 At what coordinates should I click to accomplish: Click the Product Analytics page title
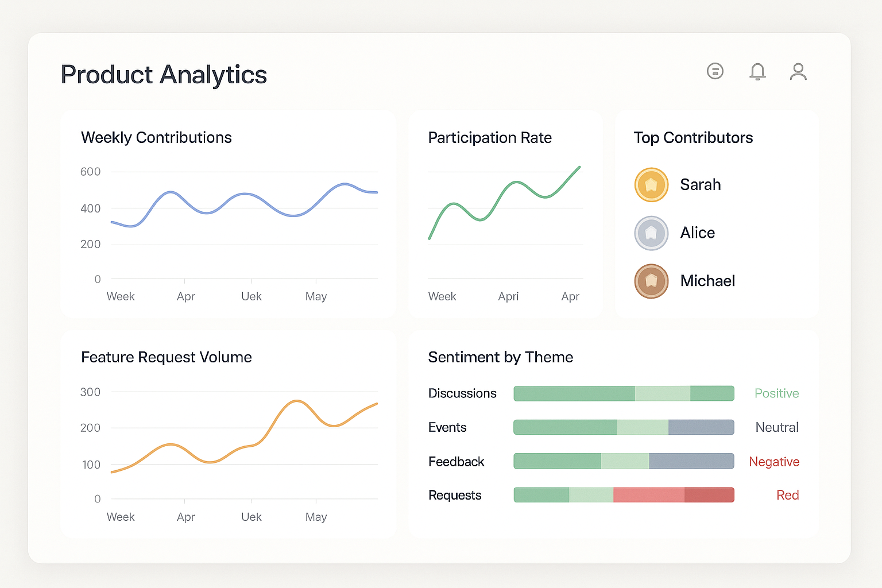point(164,75)
